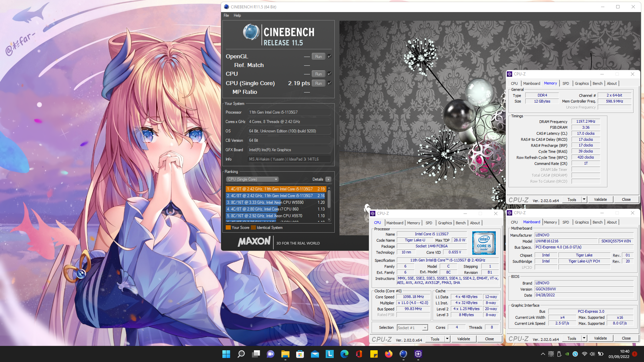The height and width of the screenshot is (362, 644).
Task: Open the Help menu in Cinebench
Action: pyautogui.click(x=237, y=15)
